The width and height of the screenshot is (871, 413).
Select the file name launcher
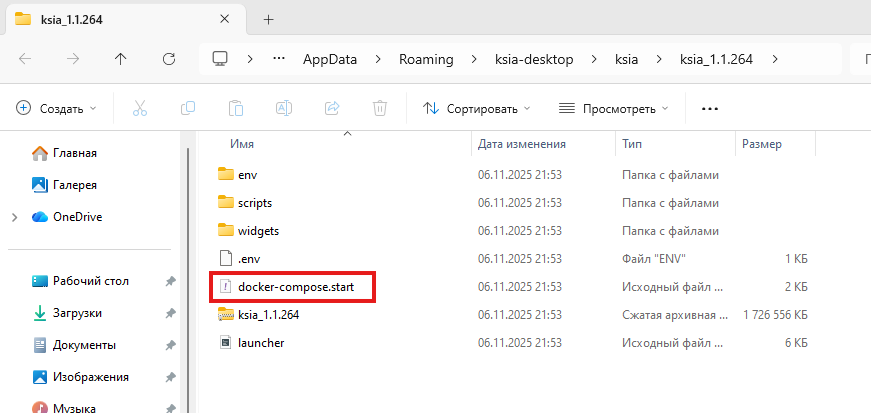coord(261,343)
